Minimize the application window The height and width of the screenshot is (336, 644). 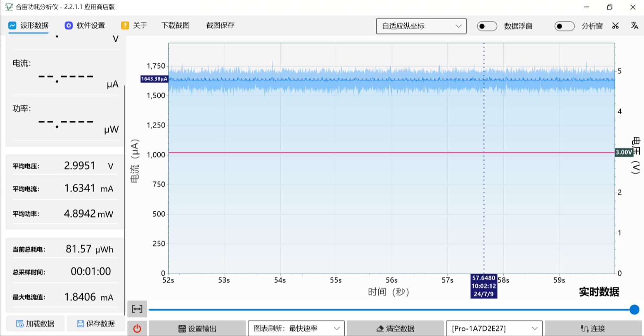tap(587, 7)
